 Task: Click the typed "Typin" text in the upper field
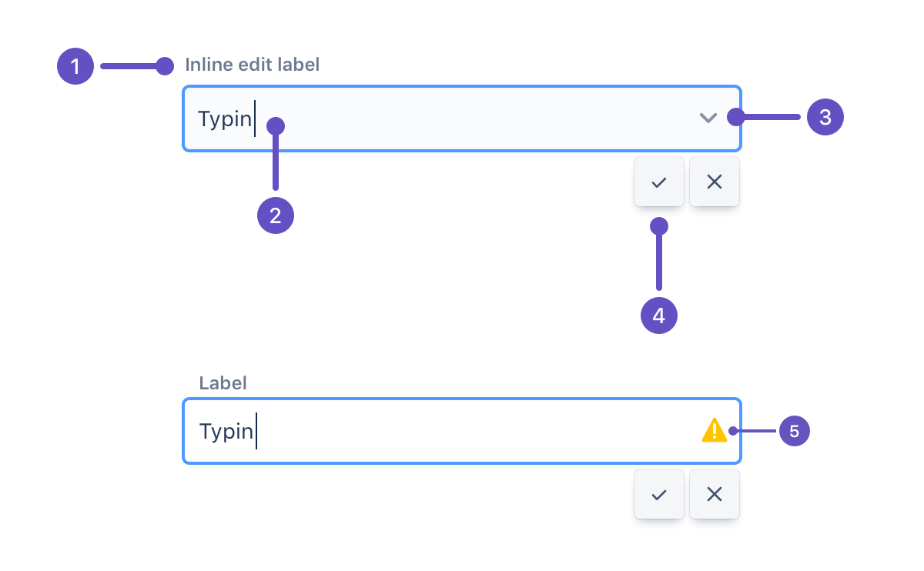pyautogui.click(x=225, y=119)
